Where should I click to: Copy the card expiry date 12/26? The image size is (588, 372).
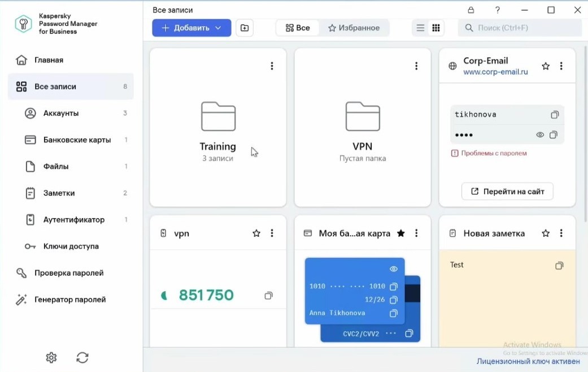pos(393,300)
